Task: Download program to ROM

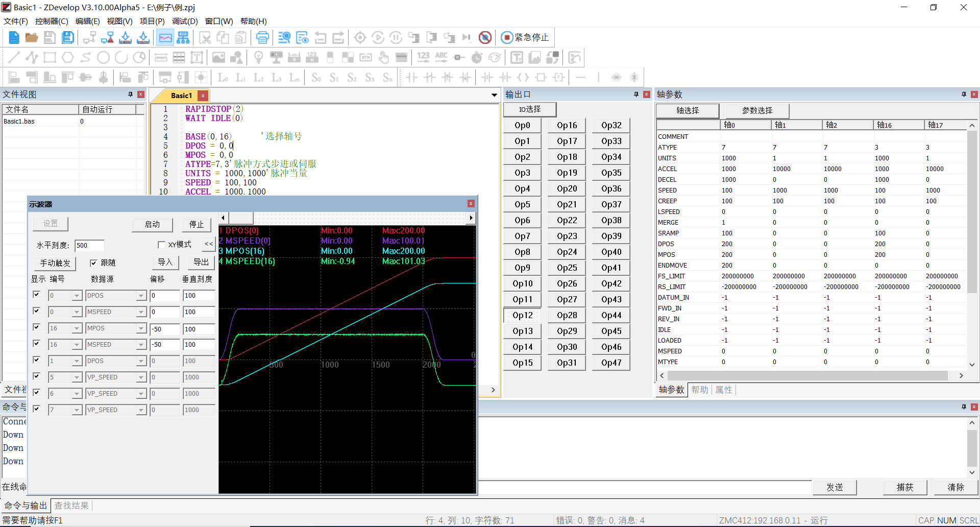Action: click(143, 37)
